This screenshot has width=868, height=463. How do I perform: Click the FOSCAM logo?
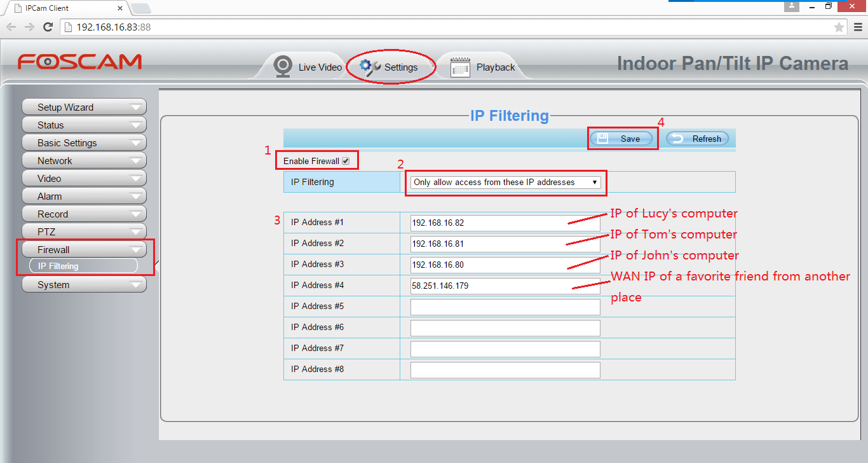(79, 62)
